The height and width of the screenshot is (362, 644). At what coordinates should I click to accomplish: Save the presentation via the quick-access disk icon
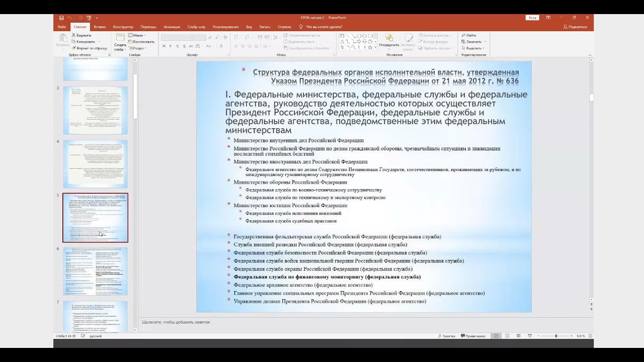61,18
